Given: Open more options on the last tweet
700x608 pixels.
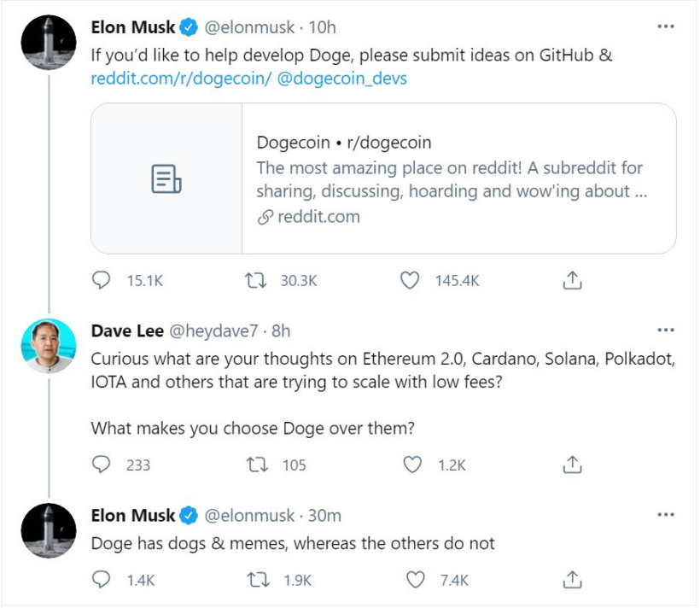Looking at the screenshot, I should pyautogui.click(x=666, y=515).
